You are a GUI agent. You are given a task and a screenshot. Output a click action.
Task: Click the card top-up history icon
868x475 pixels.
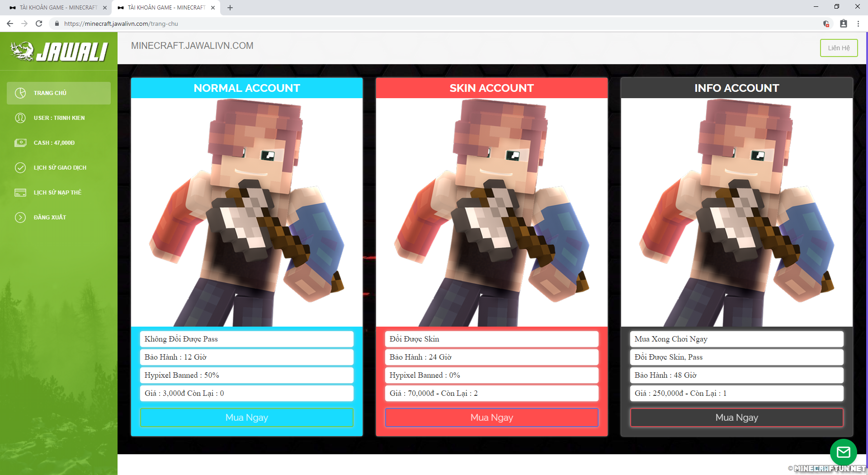coord(20,193)
